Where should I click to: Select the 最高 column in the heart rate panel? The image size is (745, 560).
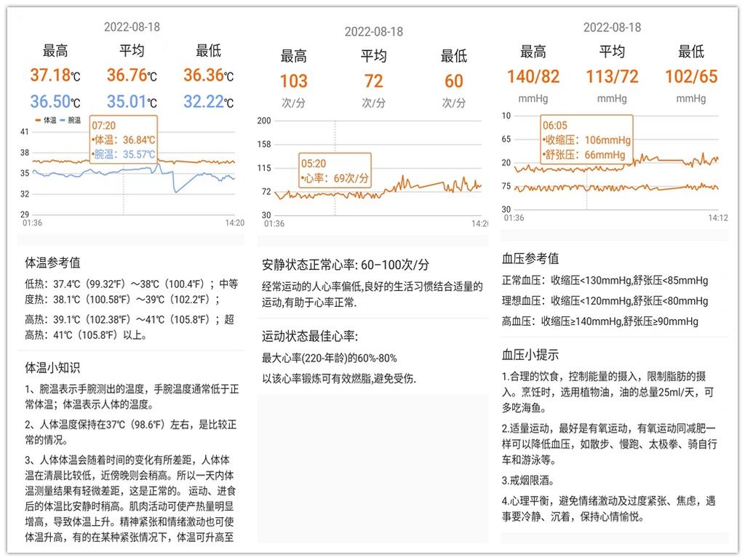point(293,56)
